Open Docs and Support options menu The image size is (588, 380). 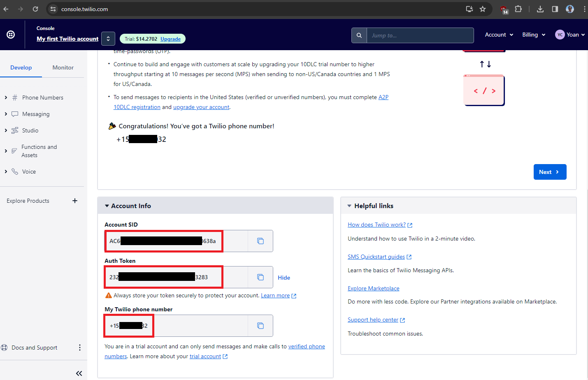80,348
